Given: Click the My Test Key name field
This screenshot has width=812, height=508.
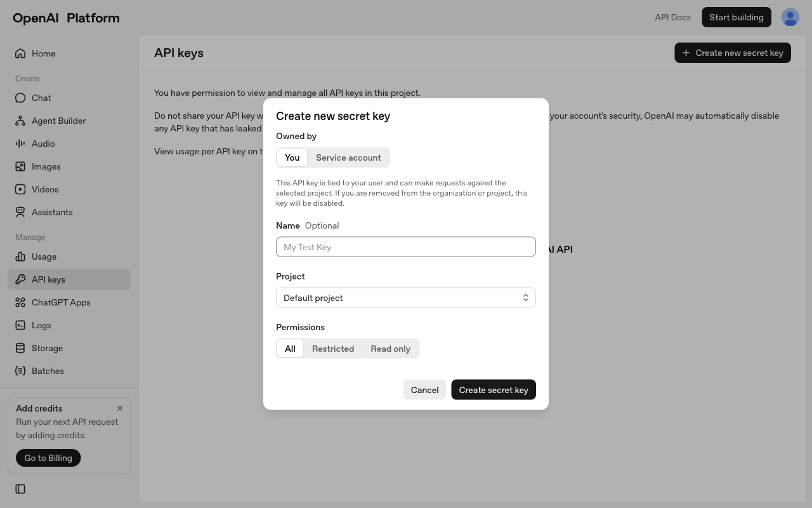Looking at the screenshot, I should (x=405, y=246).
